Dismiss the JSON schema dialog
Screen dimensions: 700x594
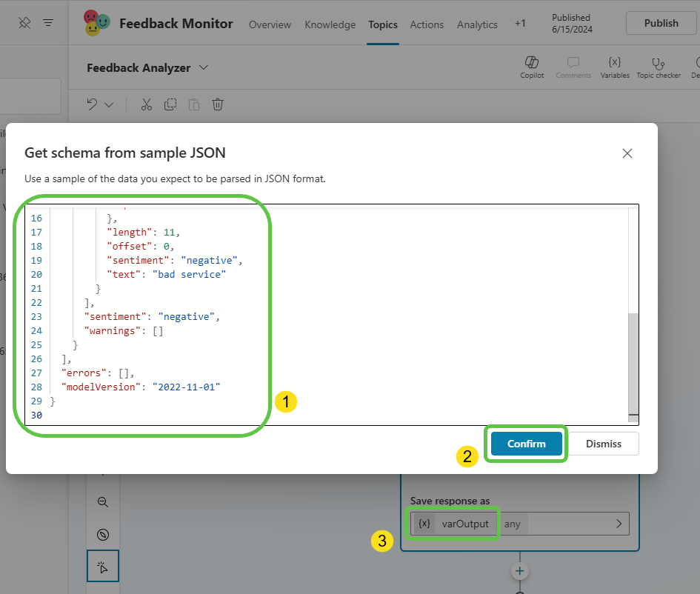pyautogui.click(x=603, y=444)
